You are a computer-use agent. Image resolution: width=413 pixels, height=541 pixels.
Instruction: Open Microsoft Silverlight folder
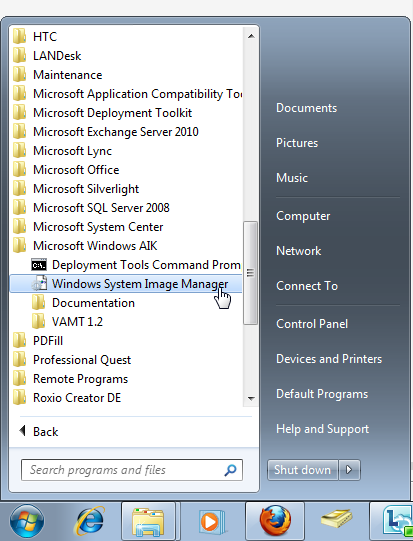pyautogui.click(x=126, y=188)
